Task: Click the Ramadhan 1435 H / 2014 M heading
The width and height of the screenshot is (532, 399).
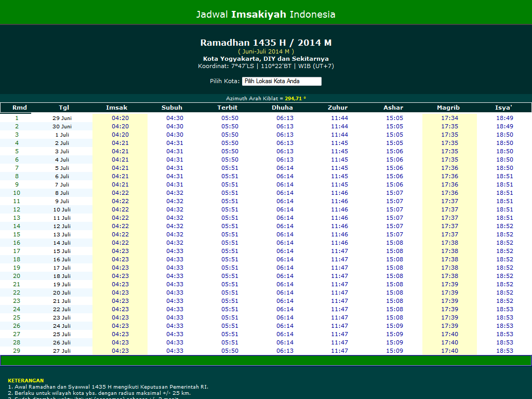Action: [265, 43]
